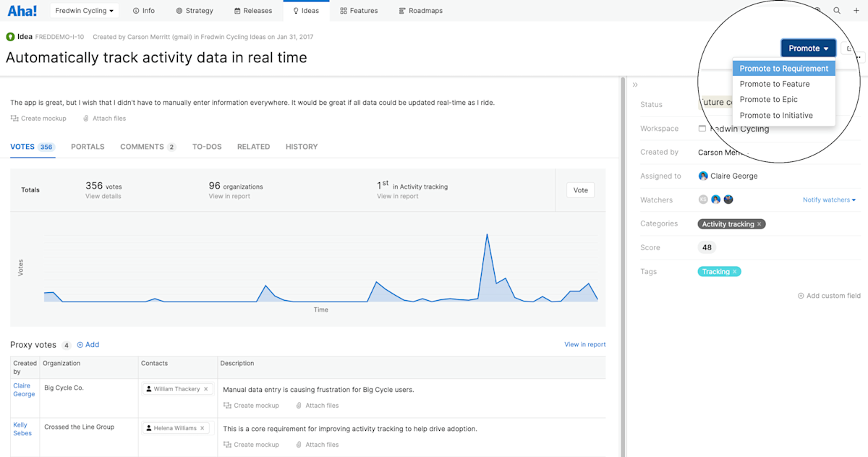This screenshot has height=457, width=868.
Task: Click the tallest peak in the votes chart
Action: (487, 235)
